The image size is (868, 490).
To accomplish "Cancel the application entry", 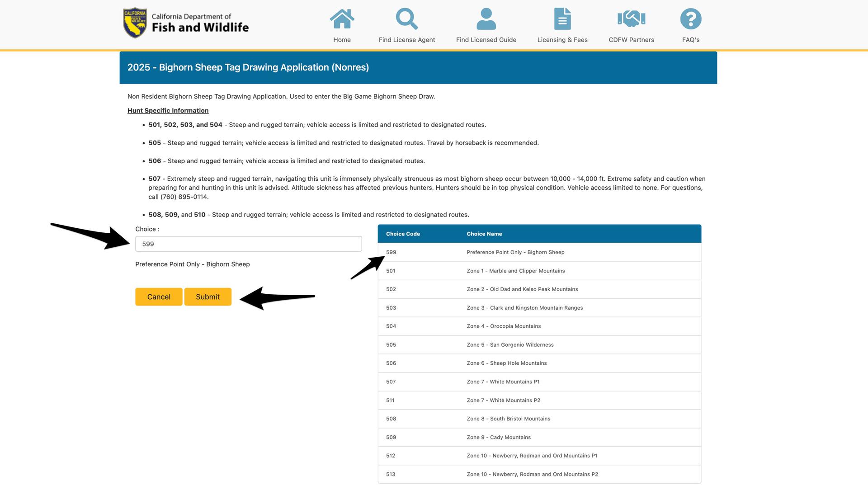I will pyautogui.click(x=159, y=297).
